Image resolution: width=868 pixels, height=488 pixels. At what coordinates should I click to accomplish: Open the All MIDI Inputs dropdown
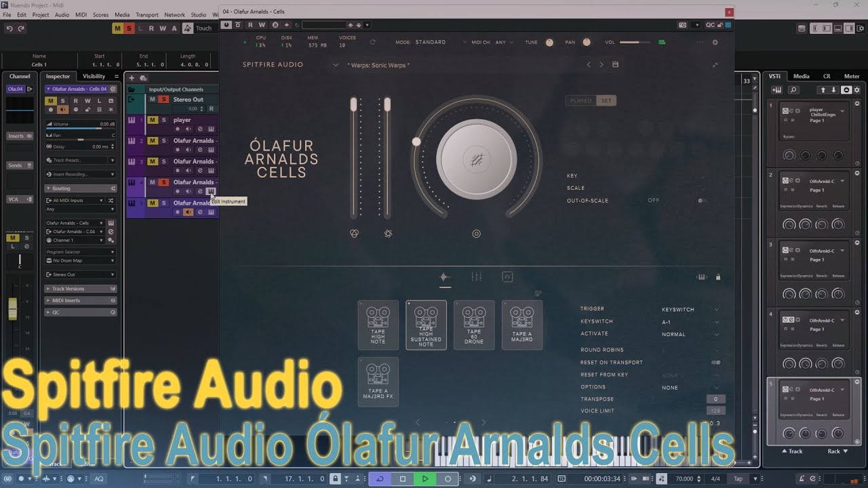pyautogui.click(x=75, y=201)
